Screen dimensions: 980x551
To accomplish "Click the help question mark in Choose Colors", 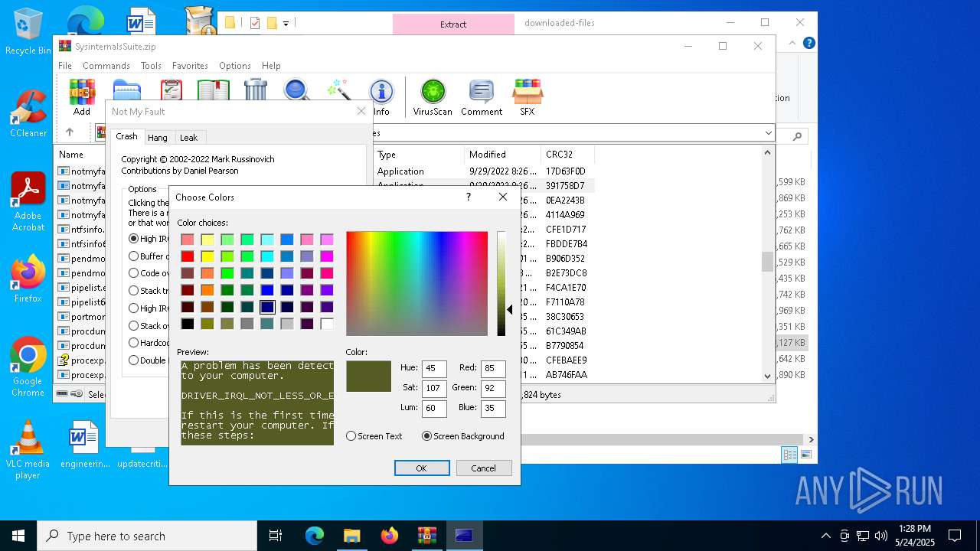I will [469, 197].
